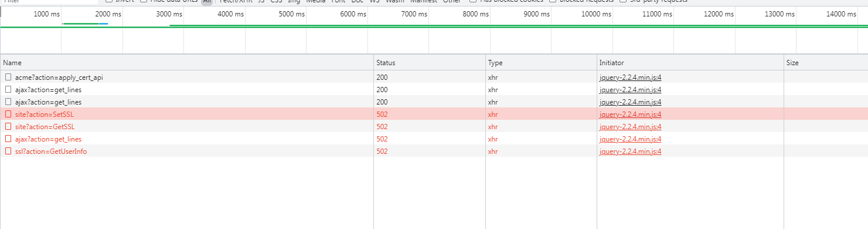Click the icon of failed ajax?action=get_lines request

(8, 139)
